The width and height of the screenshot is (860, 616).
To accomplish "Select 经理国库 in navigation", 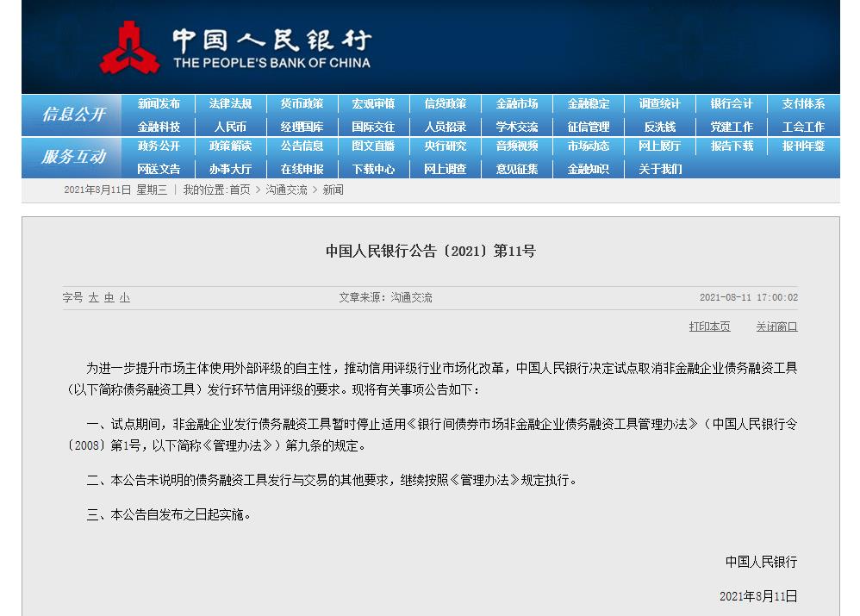I will tap(302, 127).
